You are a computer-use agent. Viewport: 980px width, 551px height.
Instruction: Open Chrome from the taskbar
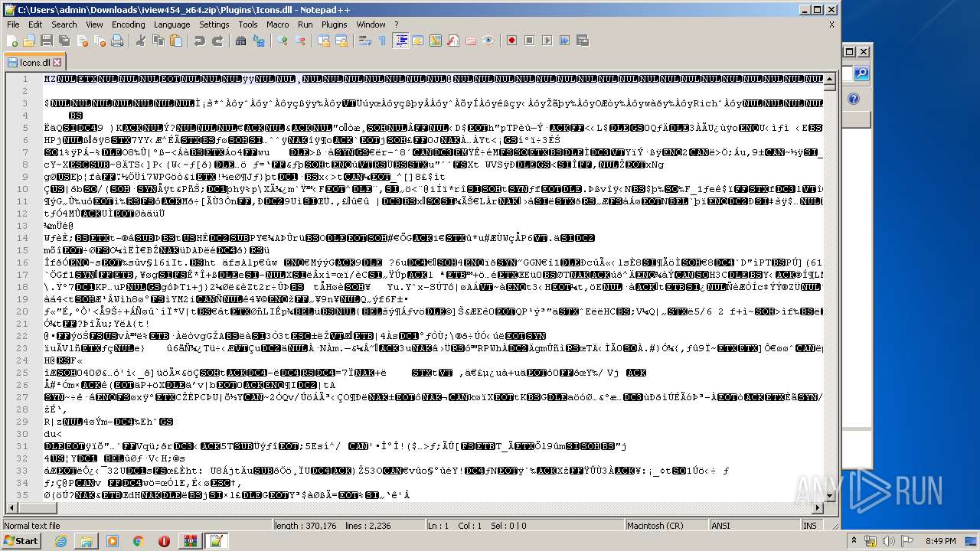[x=138, y=541]
